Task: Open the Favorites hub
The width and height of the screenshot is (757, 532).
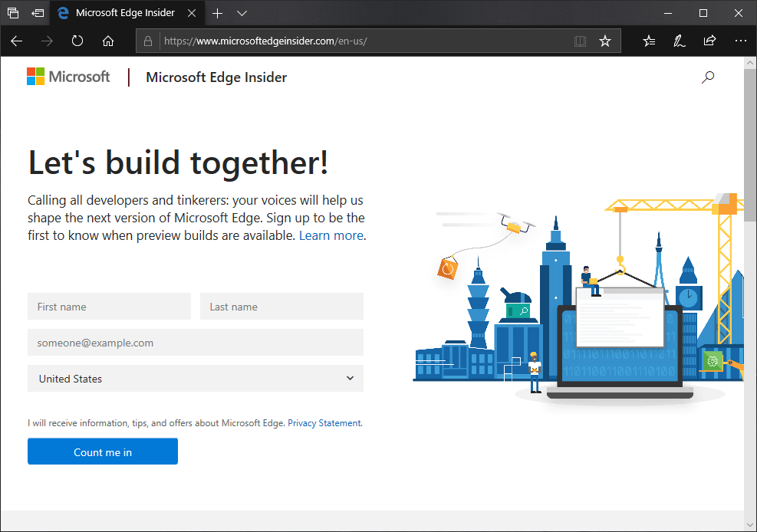Action: (648, 41)
